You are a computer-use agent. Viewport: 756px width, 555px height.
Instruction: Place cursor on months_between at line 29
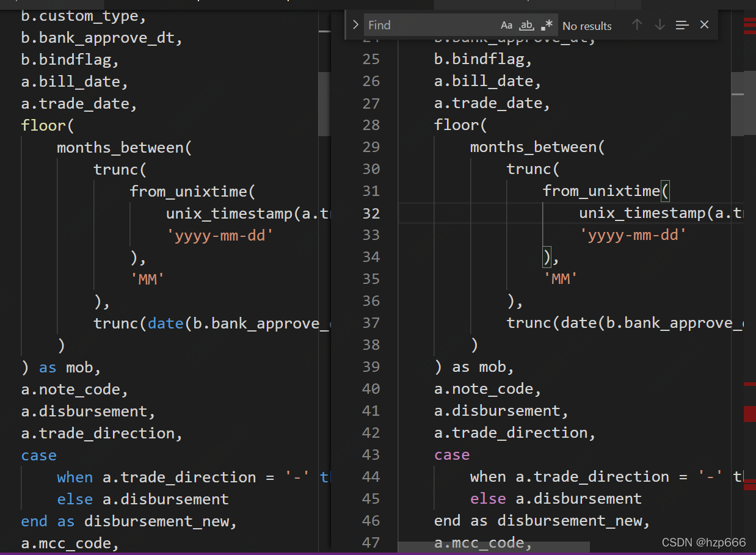click(x=536, y=147)
